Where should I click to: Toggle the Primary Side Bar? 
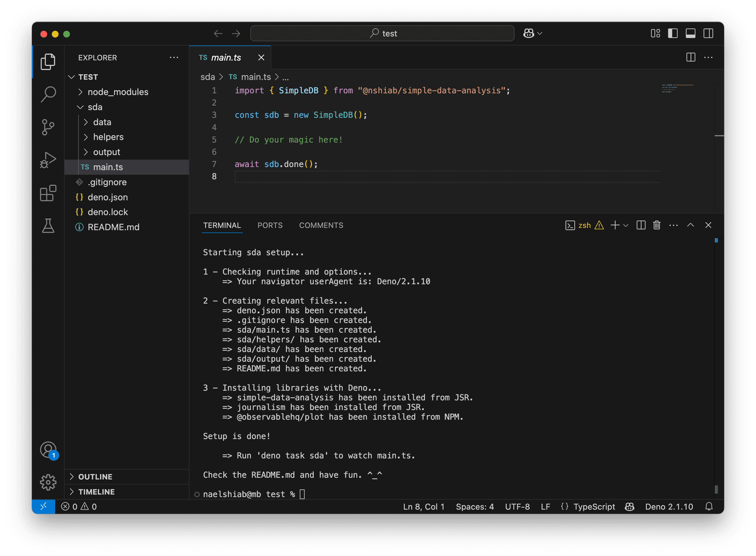pyautogui.click(x=673, y=33)
